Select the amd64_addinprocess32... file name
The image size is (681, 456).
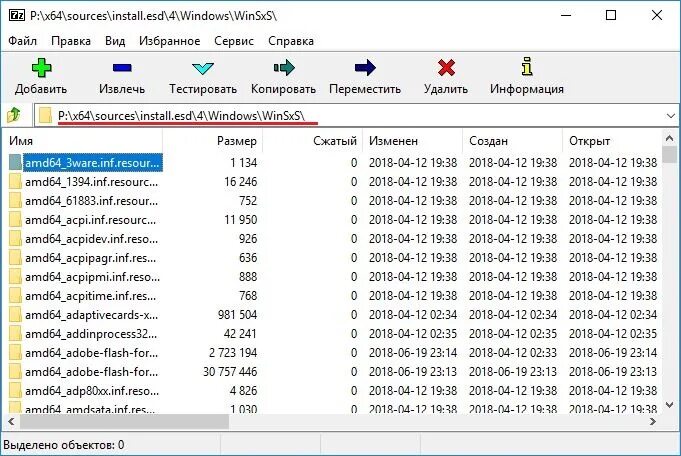tap(91, 334)
